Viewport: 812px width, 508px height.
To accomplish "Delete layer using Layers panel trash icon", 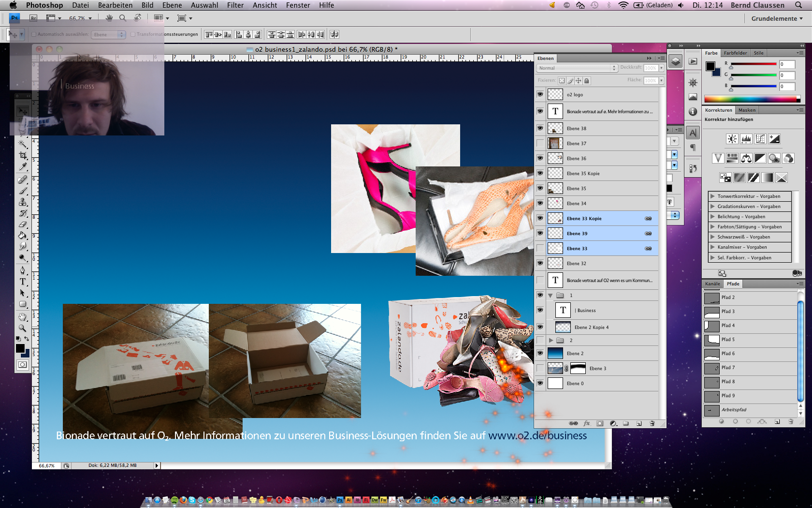I will coord(652,423).
